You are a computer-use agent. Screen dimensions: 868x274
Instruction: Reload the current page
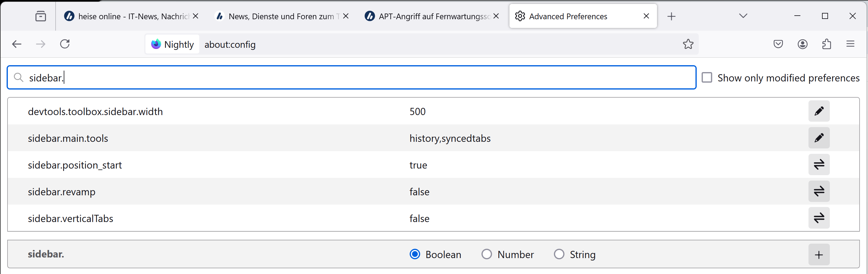click(x=65, y=44)
